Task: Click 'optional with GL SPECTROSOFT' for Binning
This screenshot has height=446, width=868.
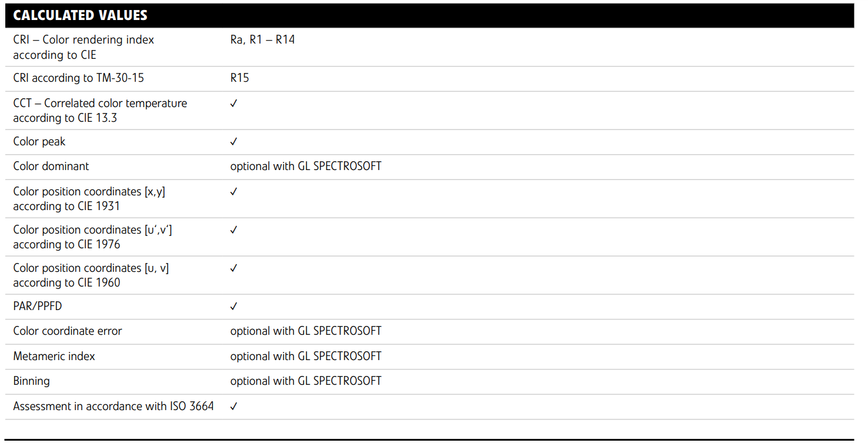Action: click(x=306, y=381)
